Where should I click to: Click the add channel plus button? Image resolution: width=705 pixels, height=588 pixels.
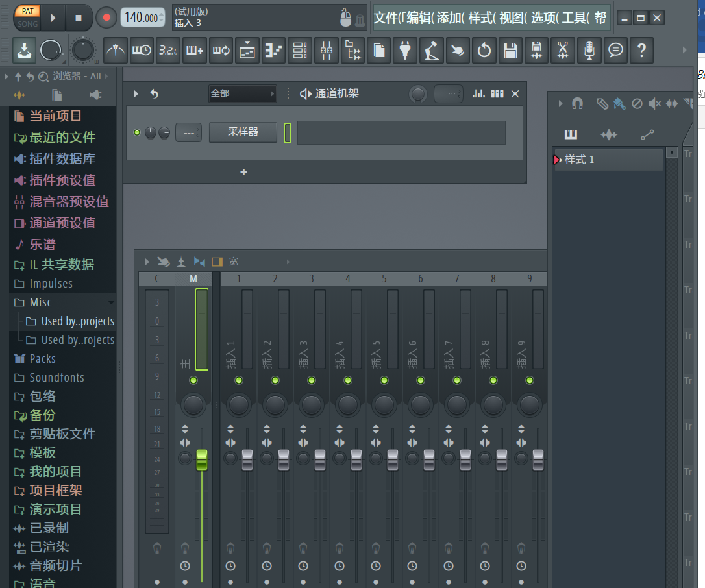pyautogui.click(x=243, y=172)
